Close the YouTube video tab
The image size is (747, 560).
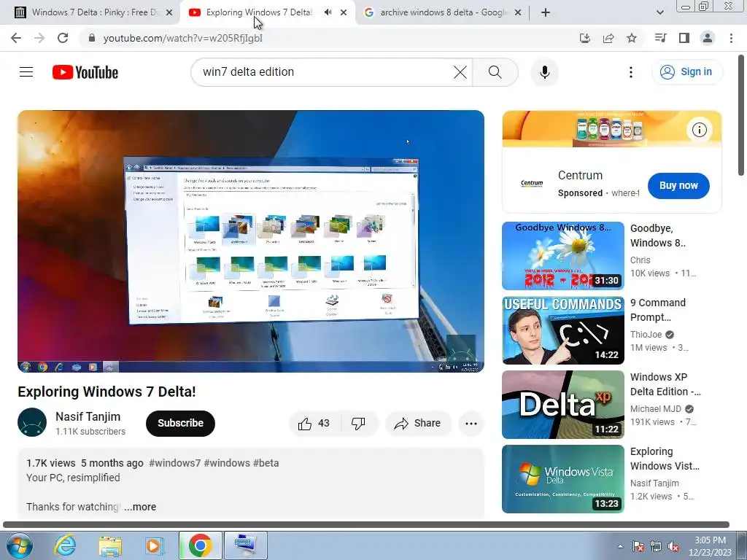pos(344,12)
